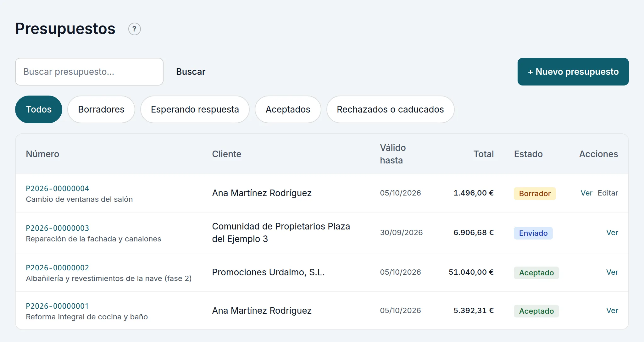The width and height of the screenshot is (644, 342).
Task: Open Rechazados o caducados filter
Action: (x=390, y=109)
